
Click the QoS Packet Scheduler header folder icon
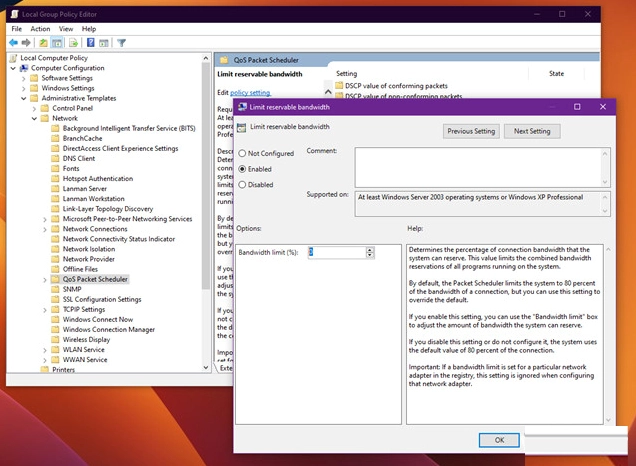(224, 60)
